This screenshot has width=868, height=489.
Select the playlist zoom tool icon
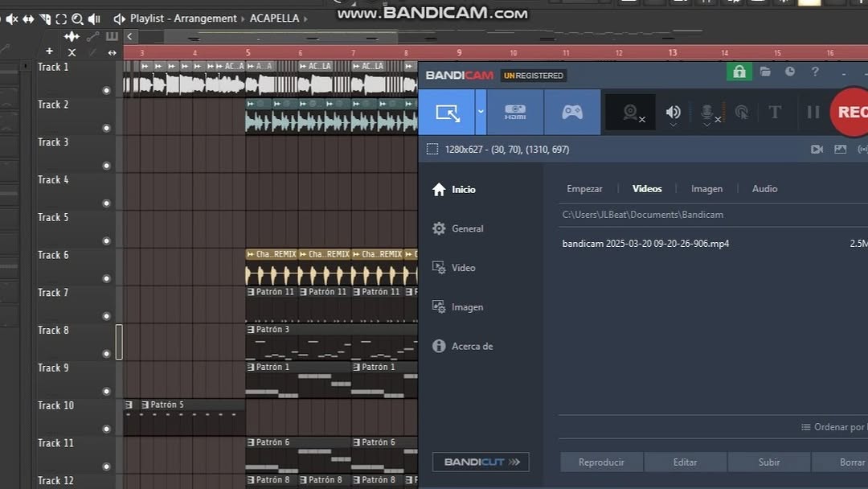[x=77, y=18]
